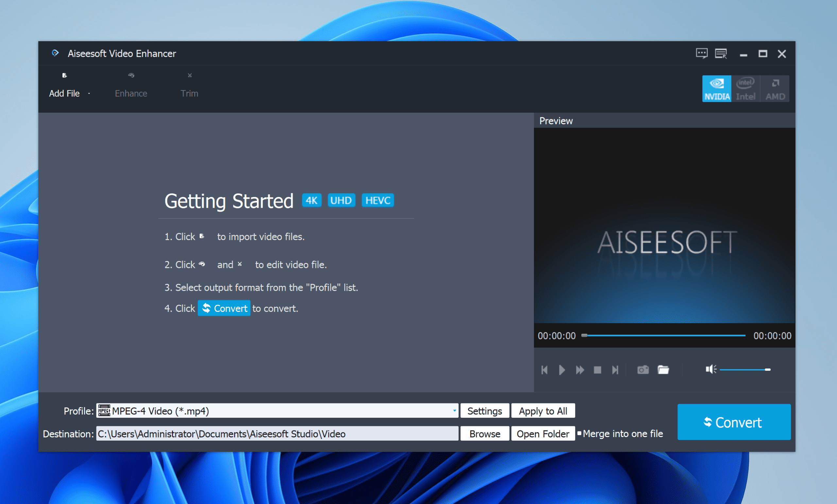Click the Aiseesoft preview video area

(664, 225)
